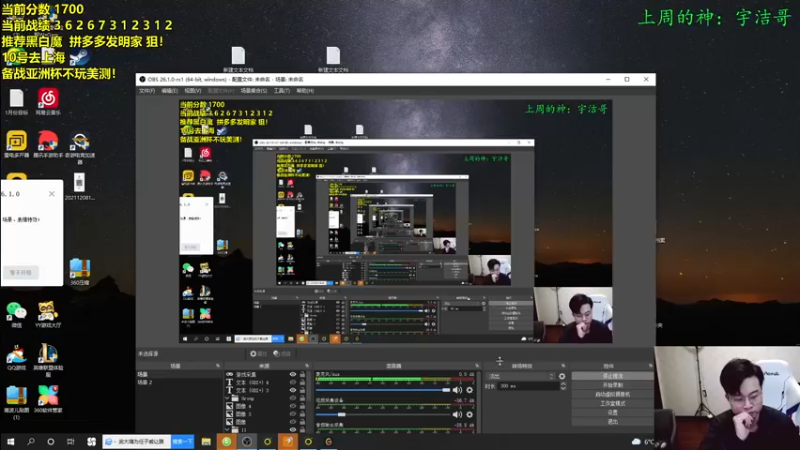Screen dimensions: 800x450
Task: Pop out the Sources dock panel
Action: pyautogui.click(x=307, y=366)
